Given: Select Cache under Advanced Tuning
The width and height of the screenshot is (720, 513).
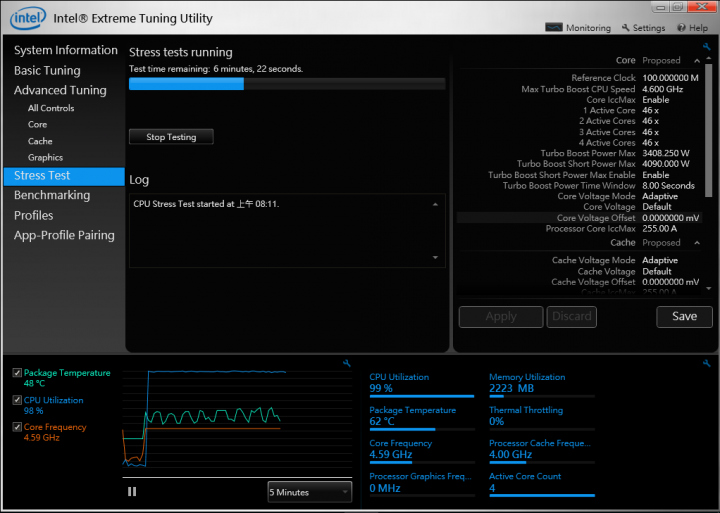Looking at the screenshot, I should 40,141.
